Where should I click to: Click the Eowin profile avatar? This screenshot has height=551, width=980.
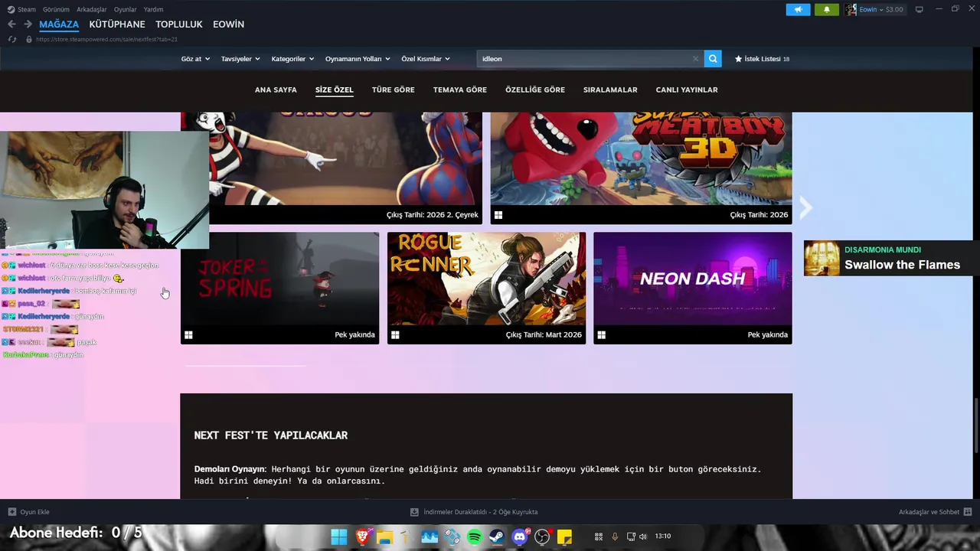pos(851,9)
